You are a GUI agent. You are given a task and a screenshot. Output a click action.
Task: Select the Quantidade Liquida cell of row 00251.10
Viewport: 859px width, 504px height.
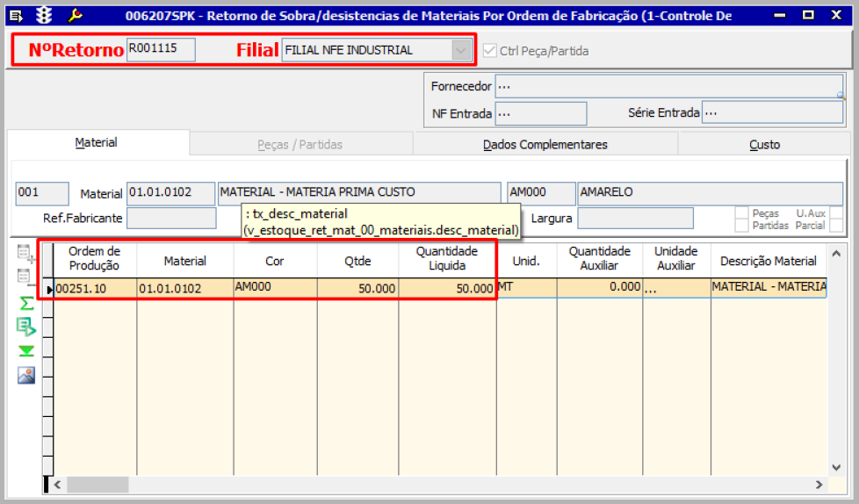click(x=447, y=288)
